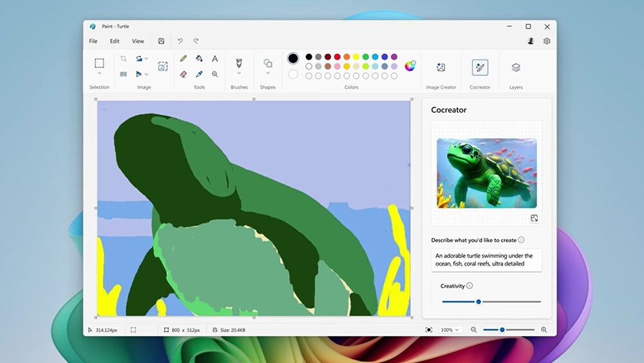The image size is (644, 363).
Task: Open the Flip dropdown arrow
Action: [146, 74]
